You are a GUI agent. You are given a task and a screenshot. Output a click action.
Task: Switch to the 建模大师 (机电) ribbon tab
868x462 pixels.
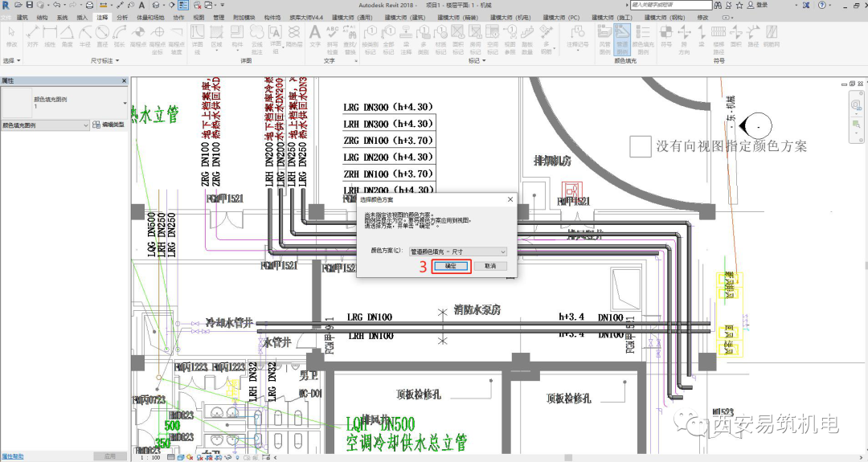click(510, 18)
